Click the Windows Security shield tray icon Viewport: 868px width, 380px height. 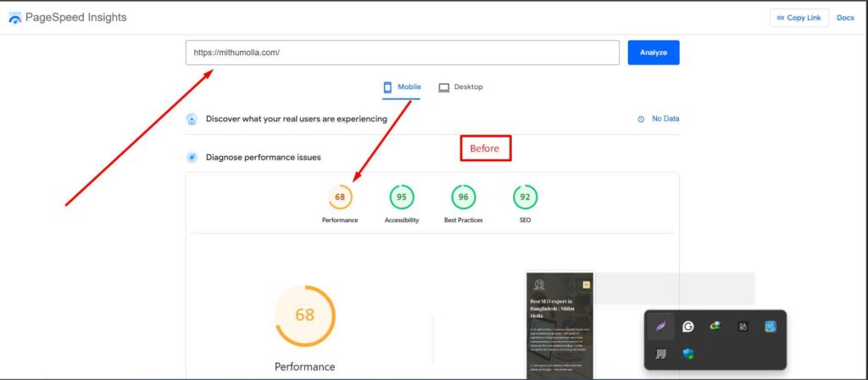(688, 354)
